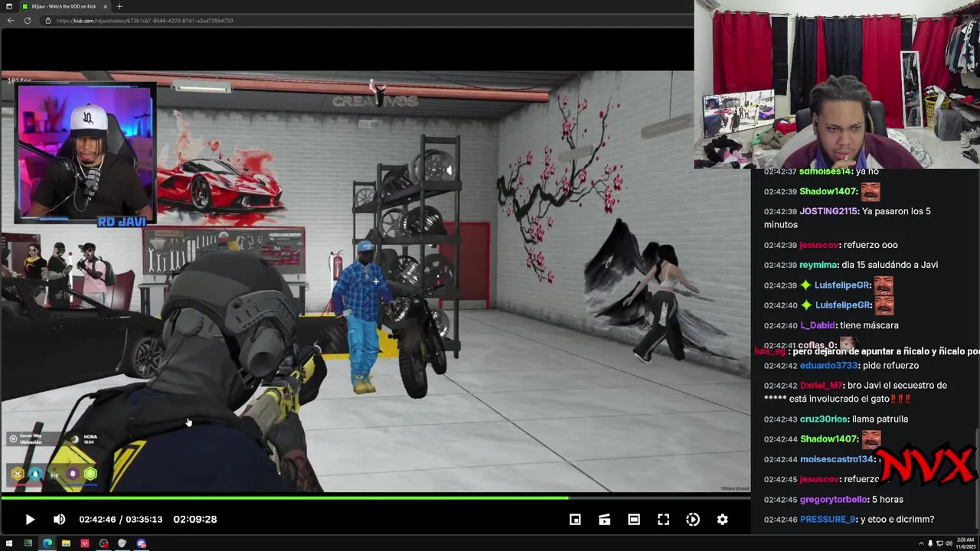The image size is (980, 551).
Task: Click the current time display 02:42:46
Action: click(97, 520)
